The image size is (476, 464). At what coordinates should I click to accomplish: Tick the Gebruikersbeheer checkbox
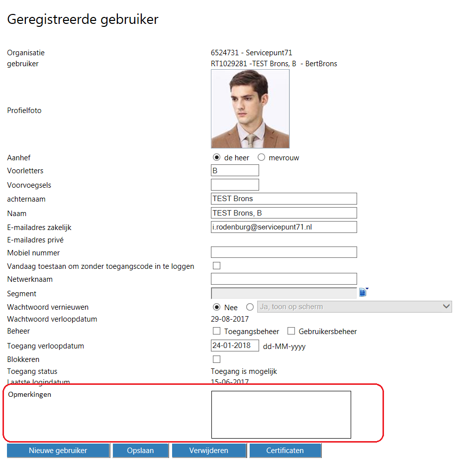(x=291, y=331)
